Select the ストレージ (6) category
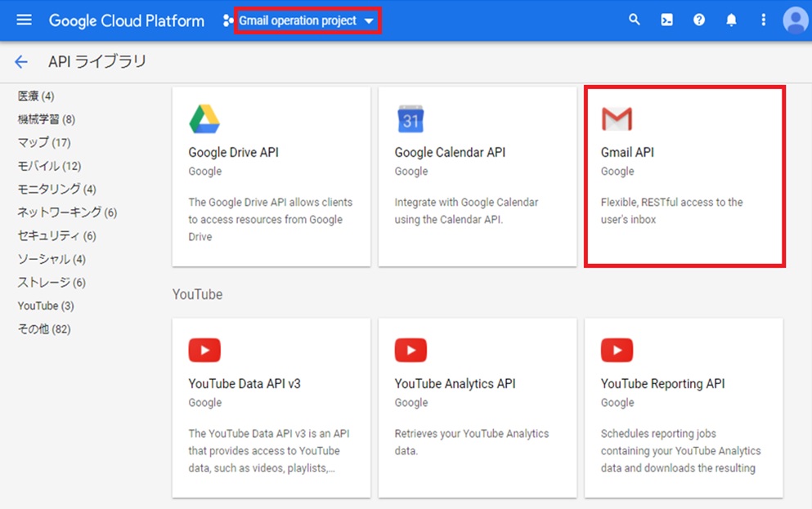 (x=52, y=283)
